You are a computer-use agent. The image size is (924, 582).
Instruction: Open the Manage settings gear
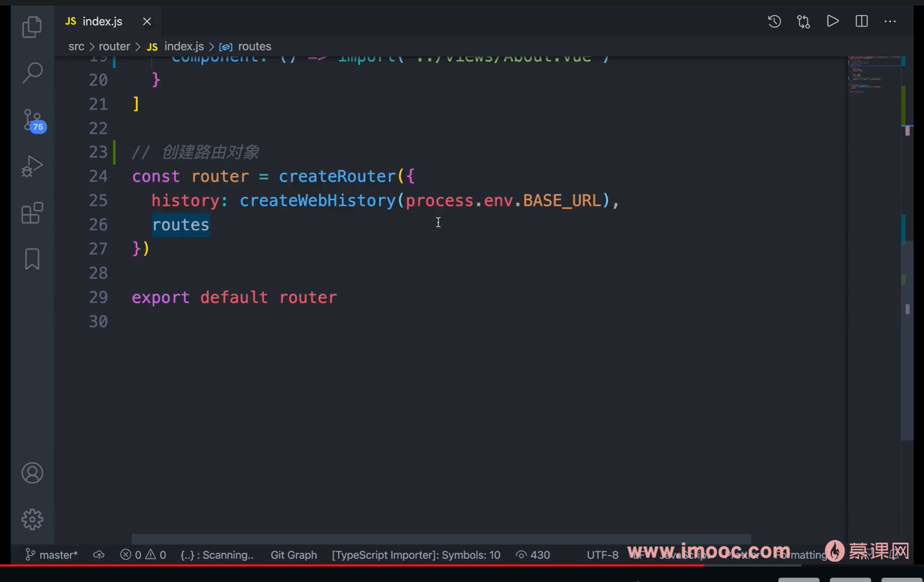click(32, 519)
